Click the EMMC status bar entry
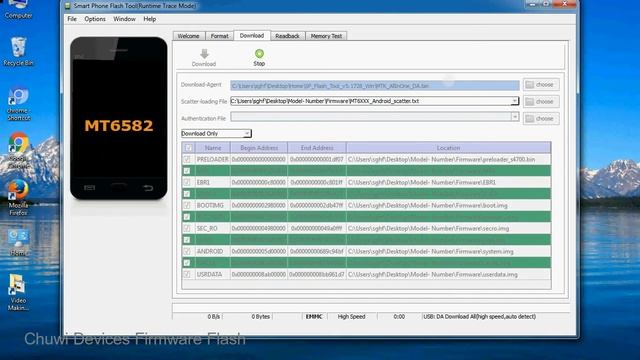The width and height of the screenshot is (640, 360). (314, 317)
